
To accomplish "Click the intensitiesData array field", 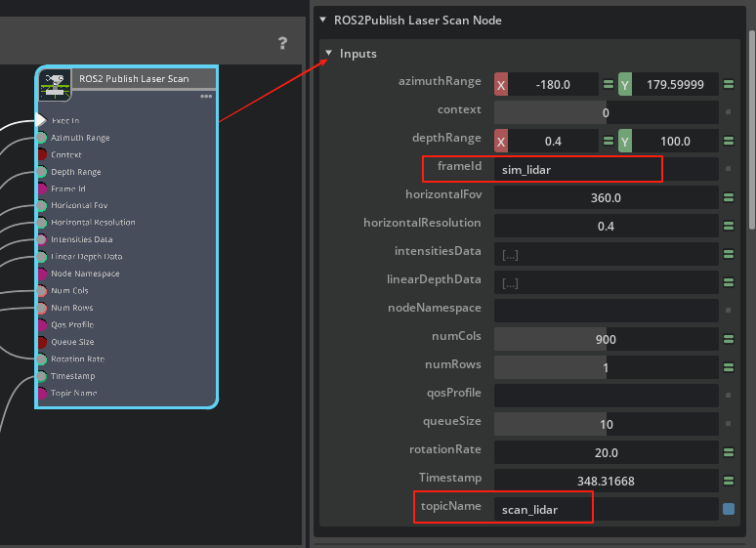I will tap(606, 255).
